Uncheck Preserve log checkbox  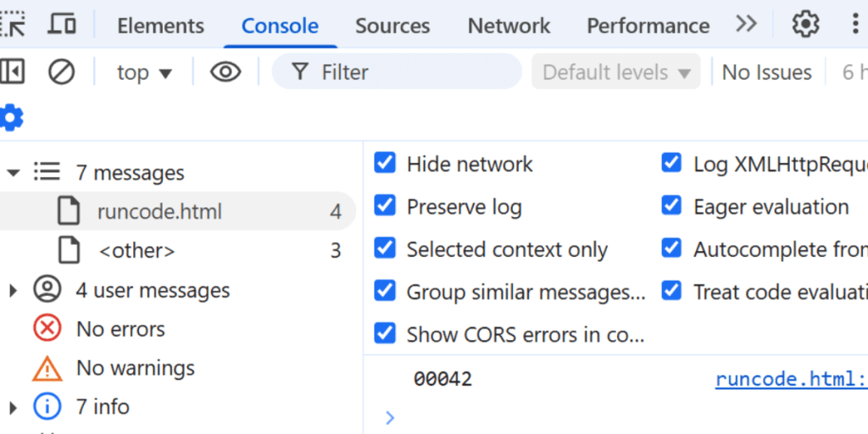(x=385, y=206)
